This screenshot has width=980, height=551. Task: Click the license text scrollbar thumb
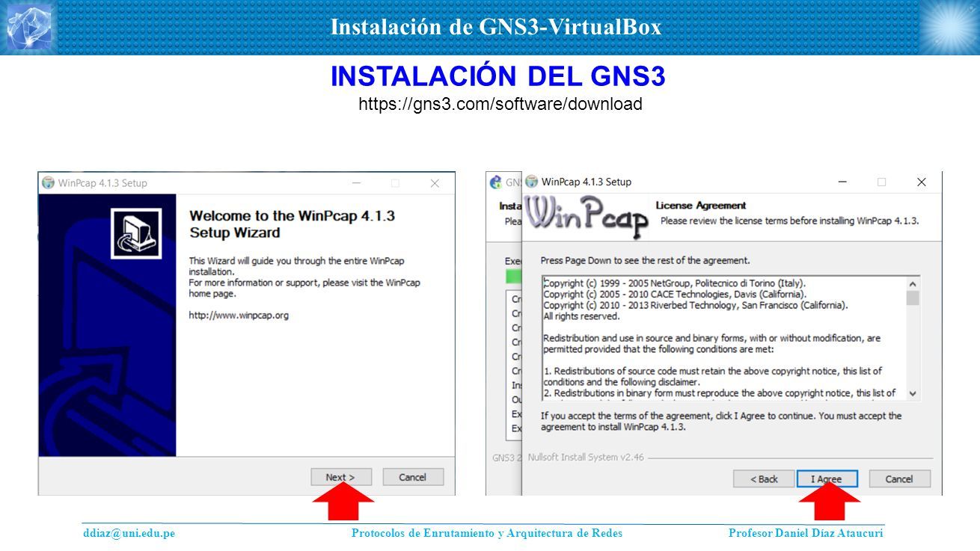(x=913, y=298)
